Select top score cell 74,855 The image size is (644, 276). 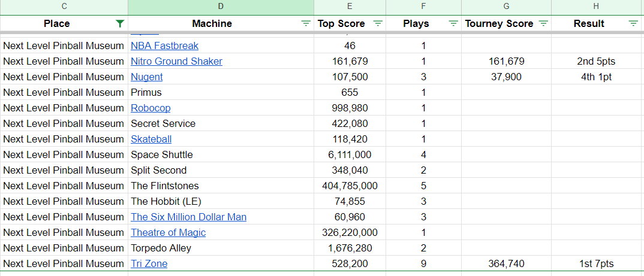pyautogui.click(x=350, y=202)
